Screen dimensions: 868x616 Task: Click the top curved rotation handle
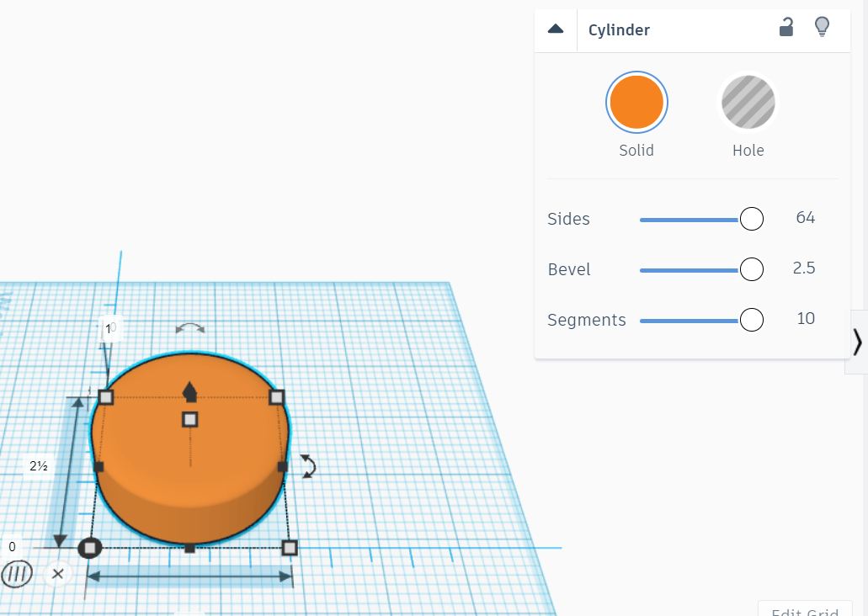(x=189, y=327)
